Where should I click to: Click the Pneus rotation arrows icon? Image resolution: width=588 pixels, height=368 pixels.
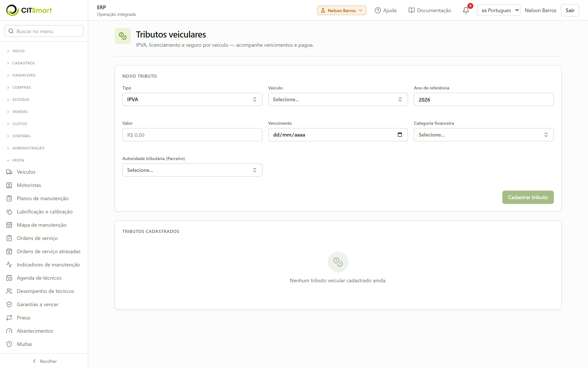(9, 318)
